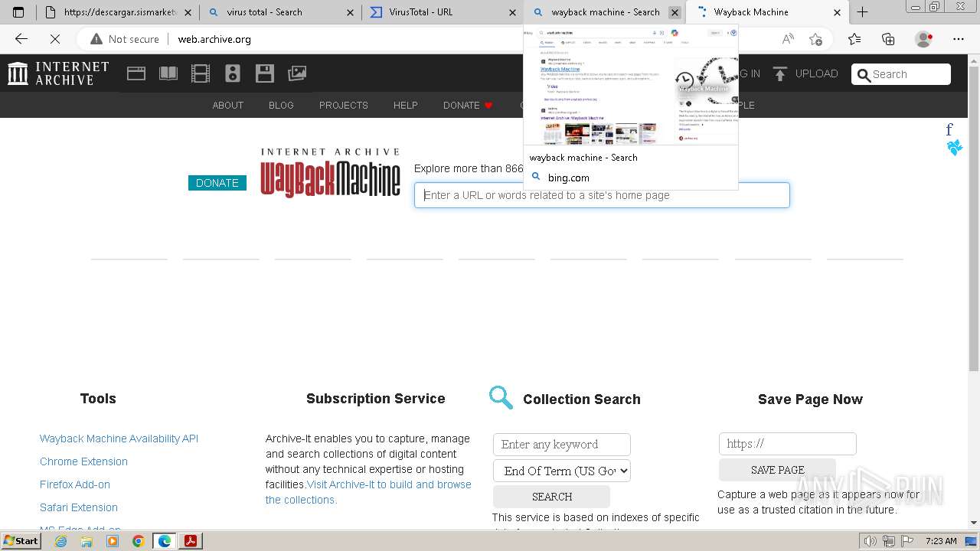Click the Collection Search magnifier icon

click(501, 398)
